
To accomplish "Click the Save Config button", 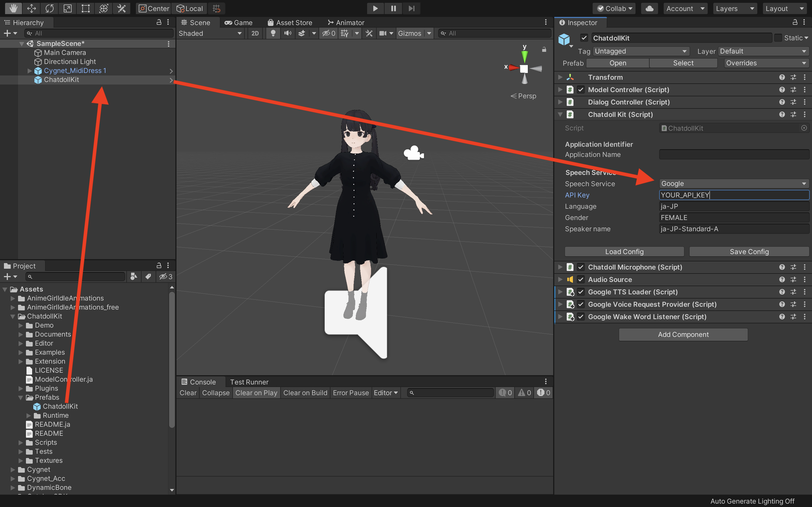I will click(x=749, y=252).
